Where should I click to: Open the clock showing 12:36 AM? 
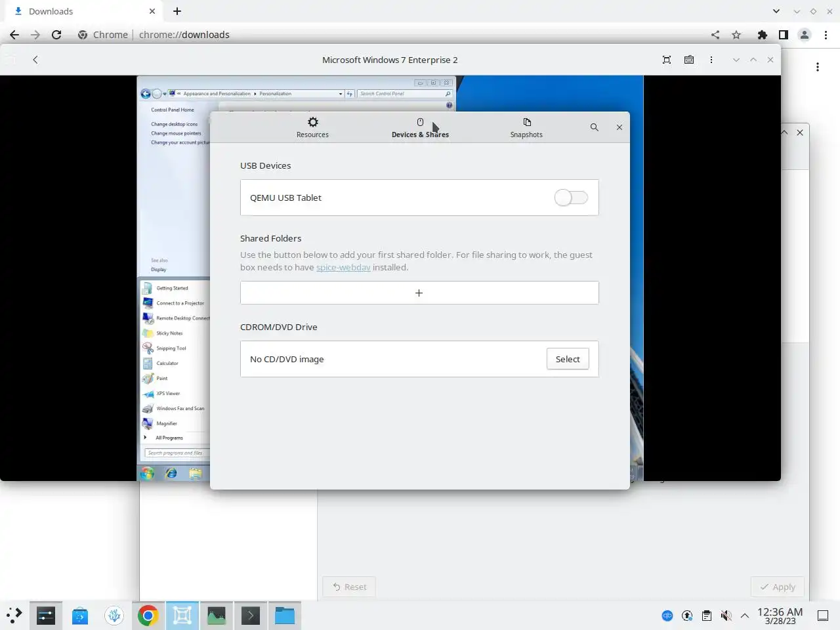tap(780, 616)
